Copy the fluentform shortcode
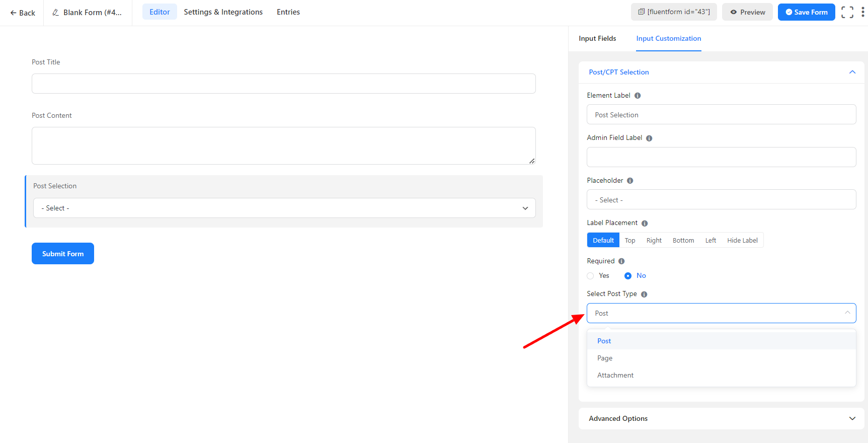This screenshot has height=443, width=868. click(674, 12)
